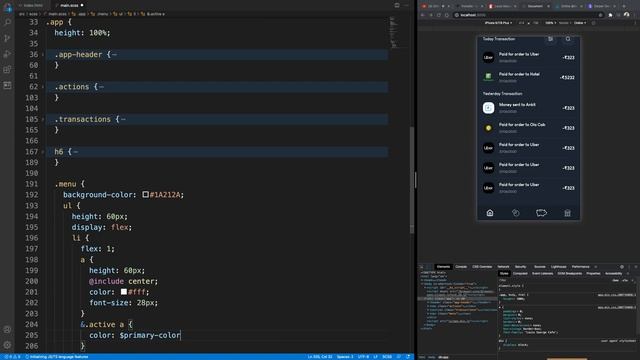Open the Online throttling dropdown
This screenshot has width=640, height=360.
580,23
